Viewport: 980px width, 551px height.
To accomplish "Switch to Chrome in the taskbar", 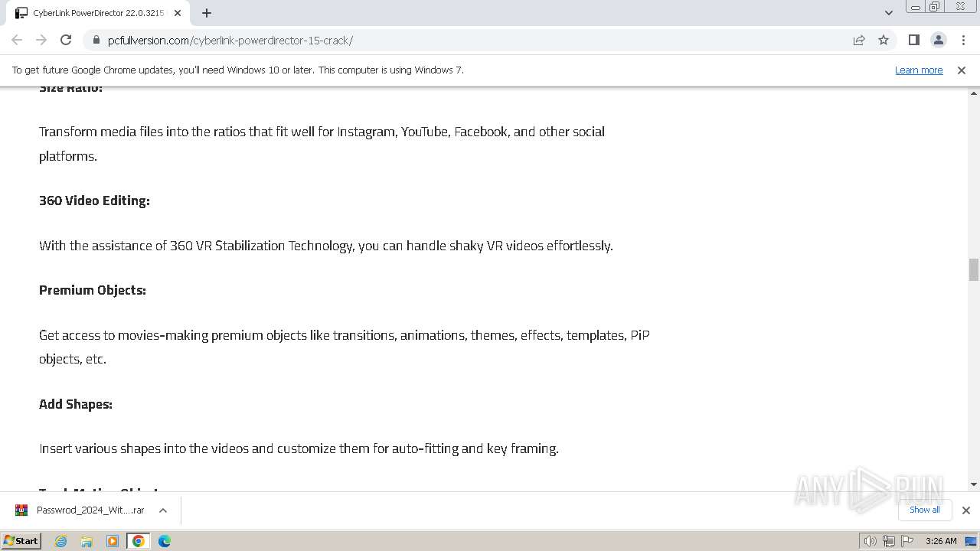I will [x=139, y=541].
